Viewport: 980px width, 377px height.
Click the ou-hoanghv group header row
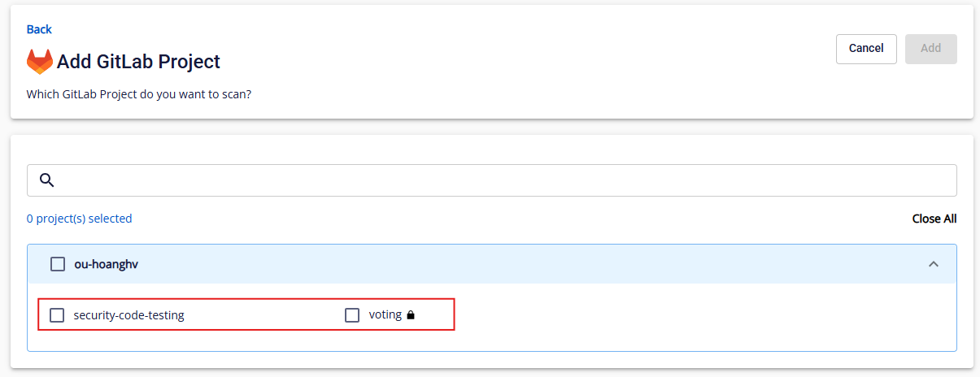click(x=492, y=264)
